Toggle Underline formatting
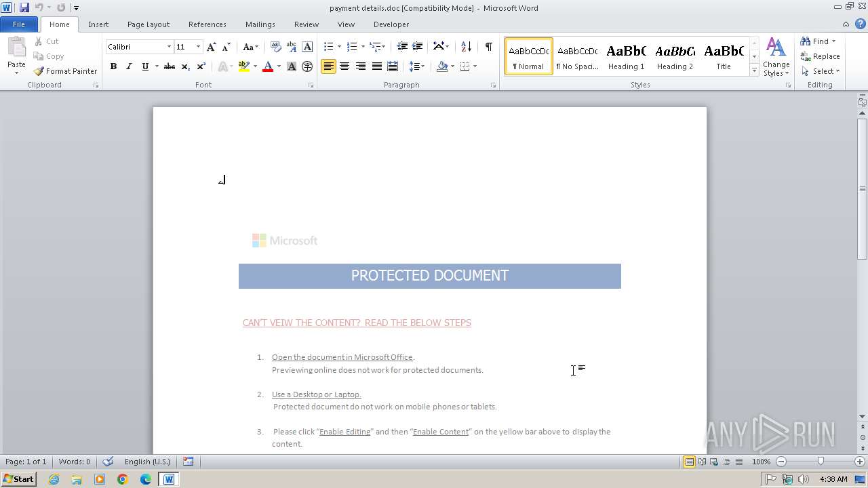Image resolution: width=868 pixels, height=488 pixels. pyautogui.click(x=145, y=66)
